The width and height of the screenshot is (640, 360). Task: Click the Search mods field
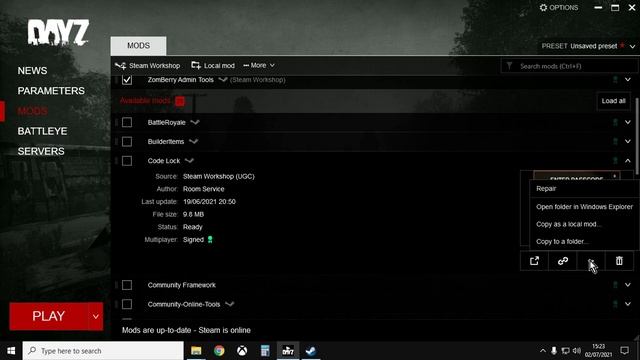click(x=569, y=66)
